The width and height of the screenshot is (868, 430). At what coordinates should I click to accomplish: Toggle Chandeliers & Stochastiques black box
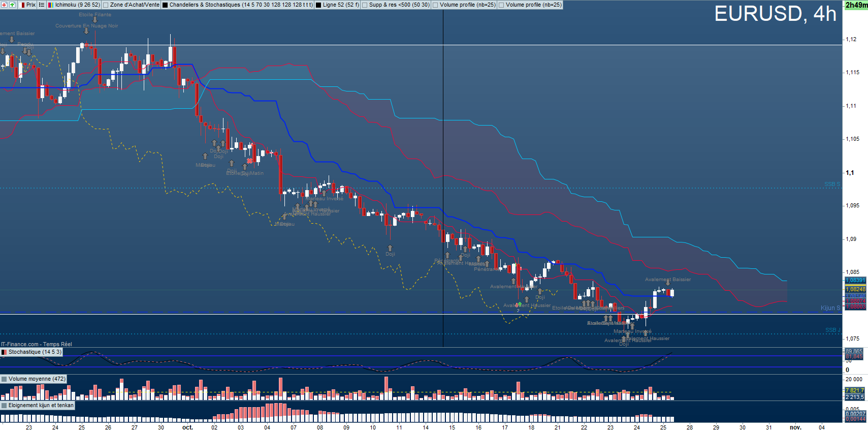[165, 5]
